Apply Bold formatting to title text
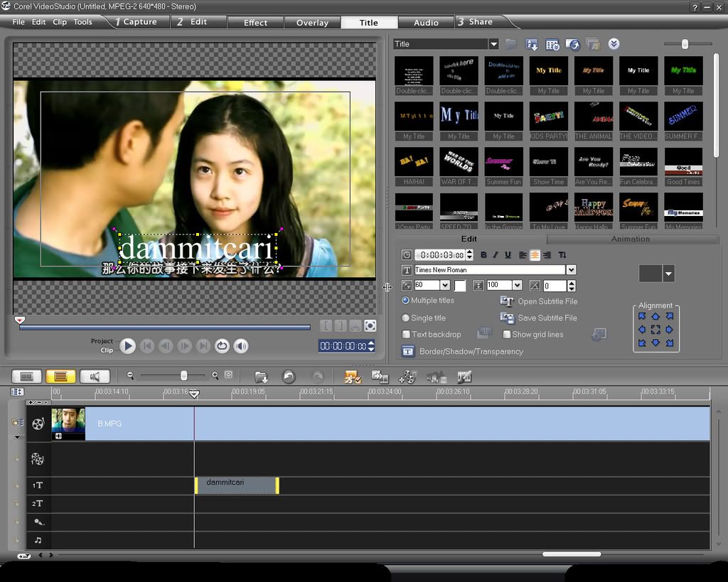Viewport: 728px width, 582px height. click(x=484, y=255)
